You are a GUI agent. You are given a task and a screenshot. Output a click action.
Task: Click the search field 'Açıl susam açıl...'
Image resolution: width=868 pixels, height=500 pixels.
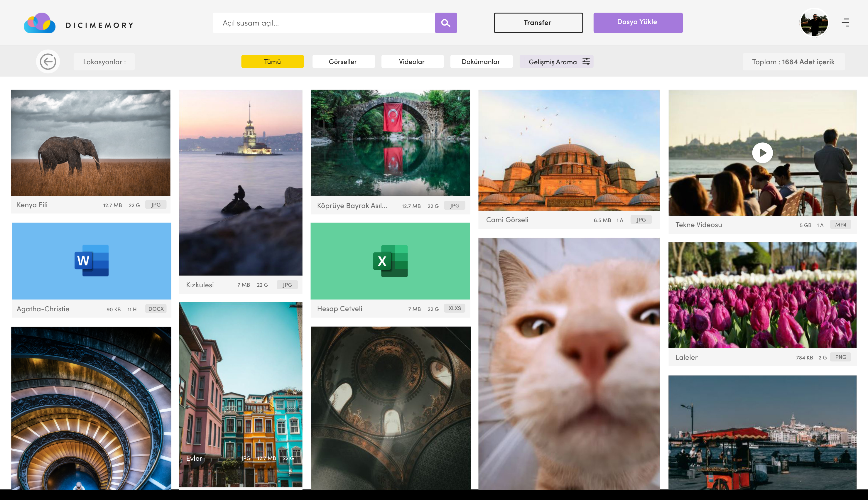323,23
